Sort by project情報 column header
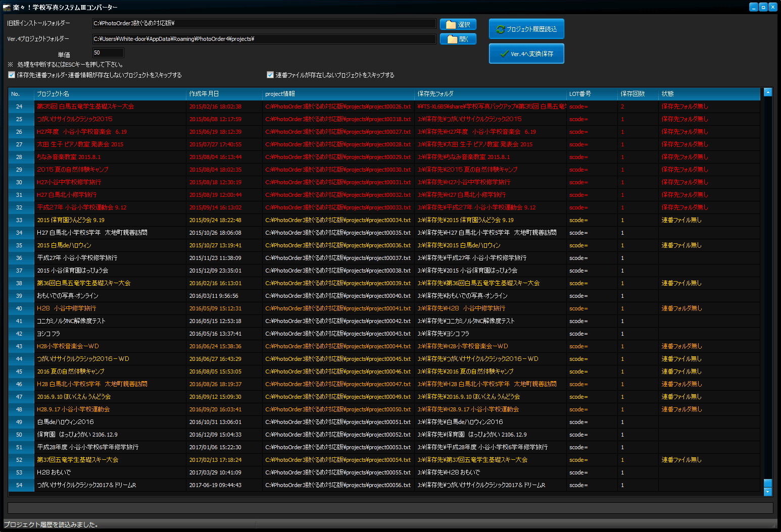This screenshot has height=532, width=781. (x=338, y=94)
